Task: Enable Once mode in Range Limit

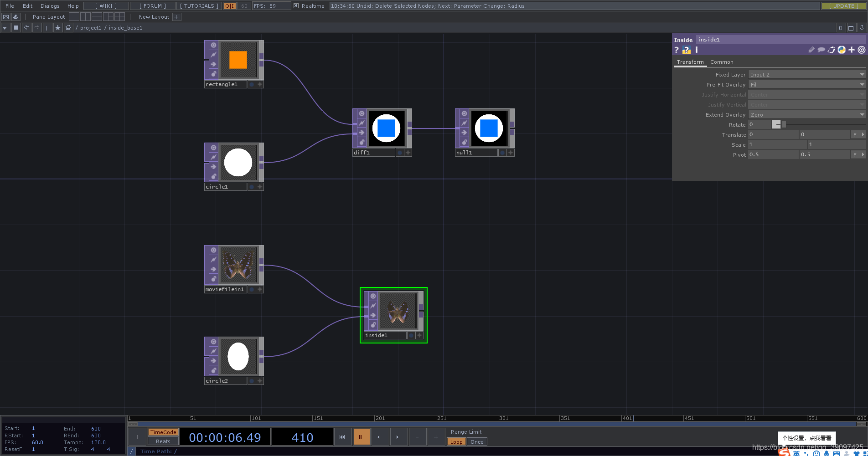Action: (x=476, y=441)
